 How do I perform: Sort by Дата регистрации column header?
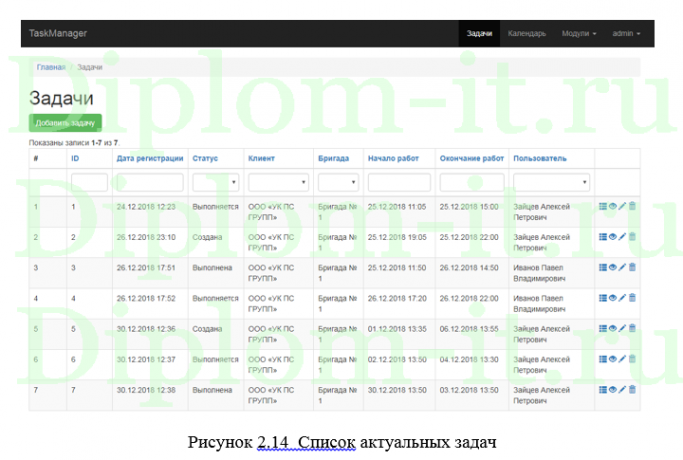[150, 159]
